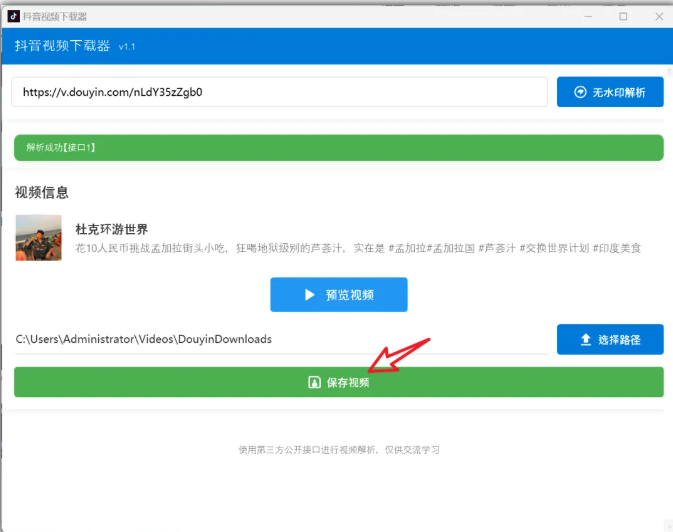Click the save path field with DouyinDownloads
Screen dimensions: 673x532
[282, 339]
